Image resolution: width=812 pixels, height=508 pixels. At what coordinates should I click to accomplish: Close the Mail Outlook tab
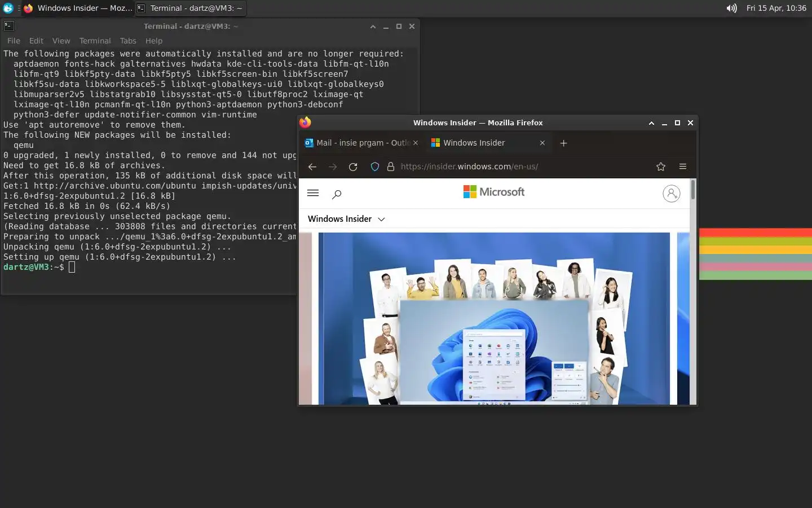[416, 143]
